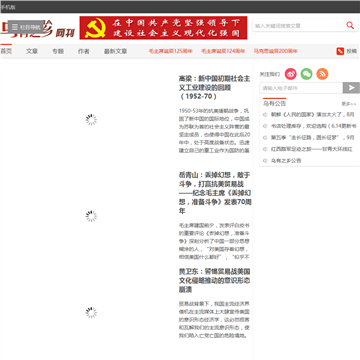Open the Weibo follow icon
The image size is (360, 360).
point(291,74)
